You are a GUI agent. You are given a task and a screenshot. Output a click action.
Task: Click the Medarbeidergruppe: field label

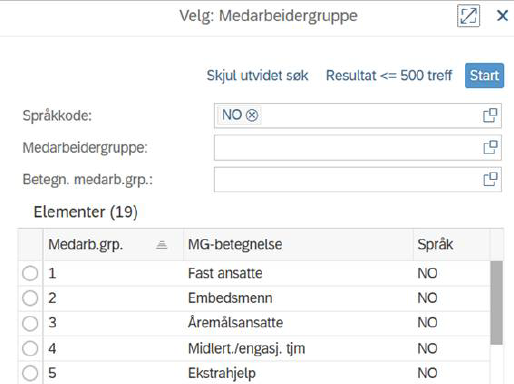85,148
